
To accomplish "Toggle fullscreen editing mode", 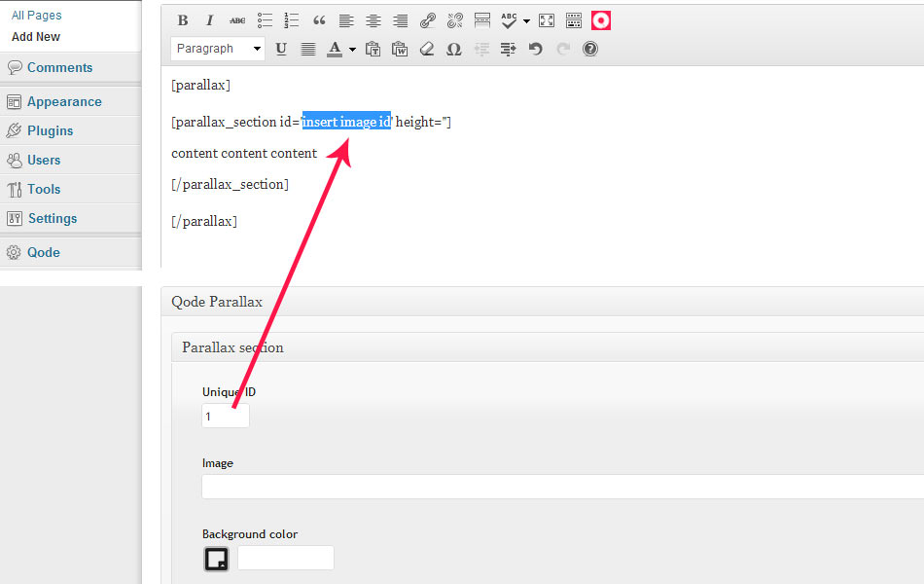I will (x=547, y=20).
